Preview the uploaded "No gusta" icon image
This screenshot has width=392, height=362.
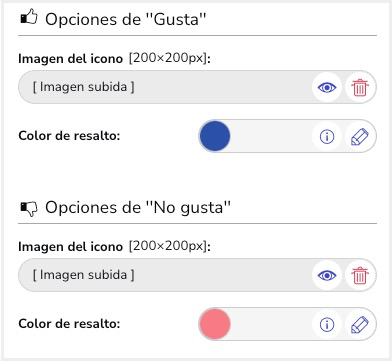tap(327, 275)
